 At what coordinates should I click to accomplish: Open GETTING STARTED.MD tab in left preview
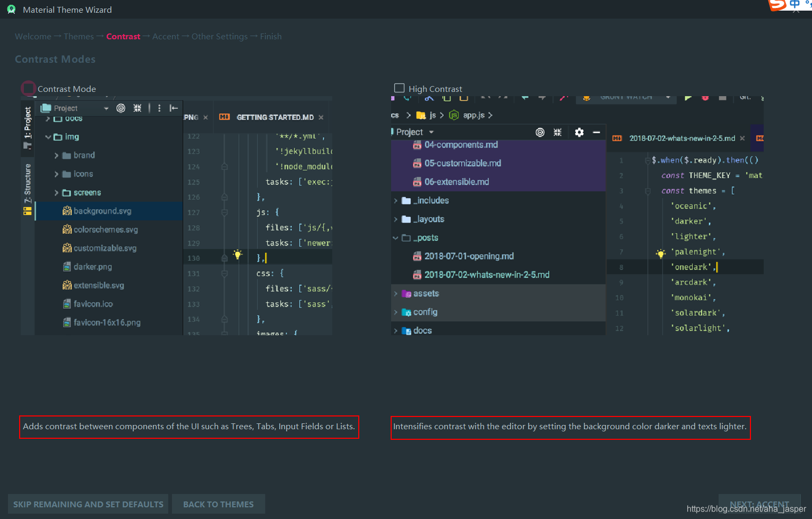(275, 117)
